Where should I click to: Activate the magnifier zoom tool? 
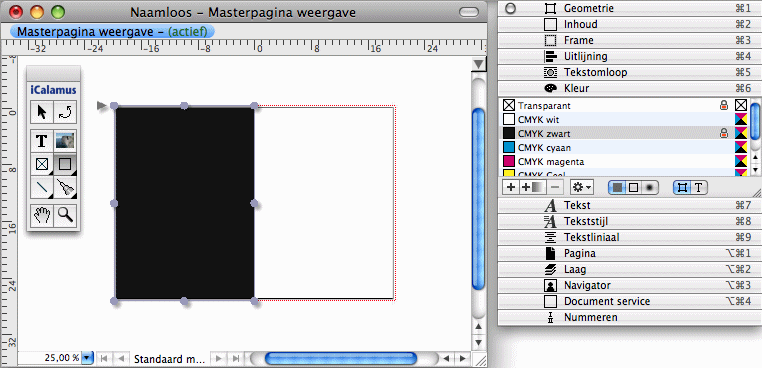coord(65,215)
